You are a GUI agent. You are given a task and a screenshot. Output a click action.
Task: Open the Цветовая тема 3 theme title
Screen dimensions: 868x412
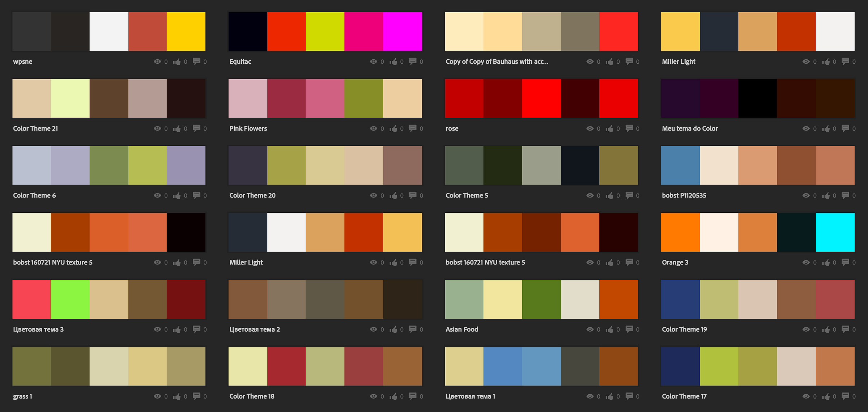(38, 329)
